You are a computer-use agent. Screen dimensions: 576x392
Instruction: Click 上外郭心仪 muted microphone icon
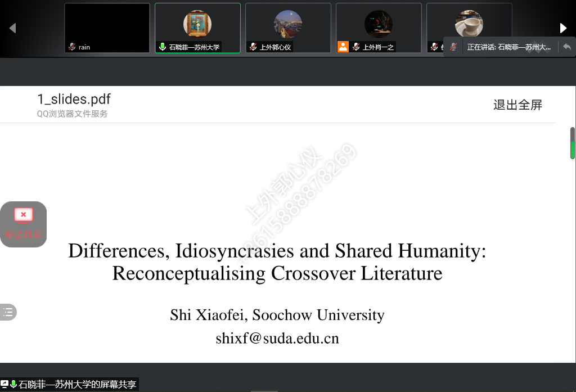(253, 47)
